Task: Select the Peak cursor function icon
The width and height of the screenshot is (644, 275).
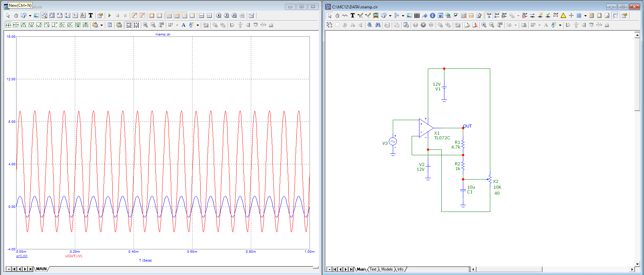Action: click(x=24, y=25)
